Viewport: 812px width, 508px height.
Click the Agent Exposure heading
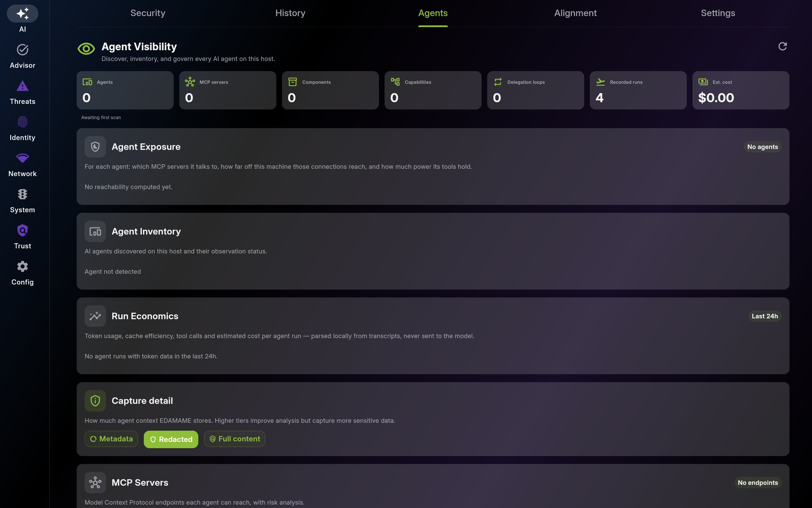pyautogui.click(x=146, y=147)
